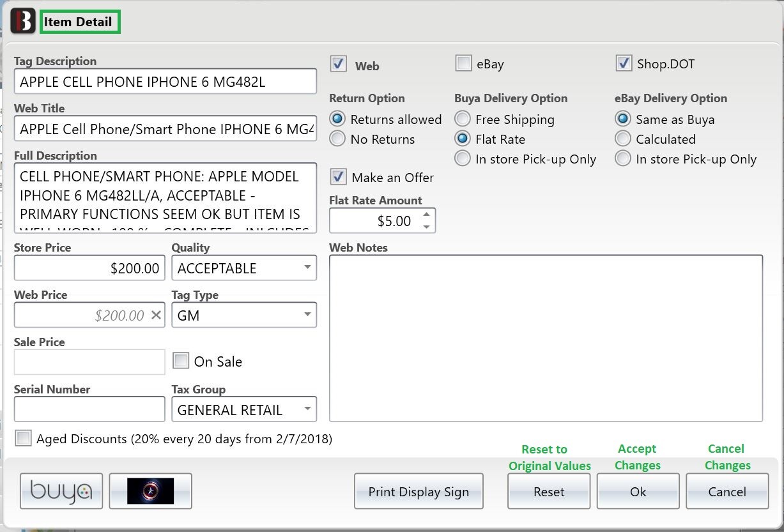Open the Quality dropdown
The height and width of the screenshot is (532, 784).
click(x=244, y=268)
